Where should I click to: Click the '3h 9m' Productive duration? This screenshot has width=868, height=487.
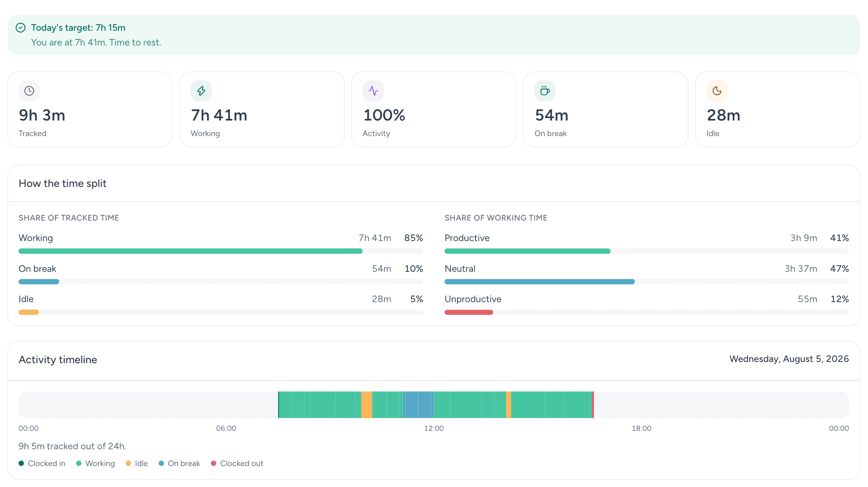804,238
